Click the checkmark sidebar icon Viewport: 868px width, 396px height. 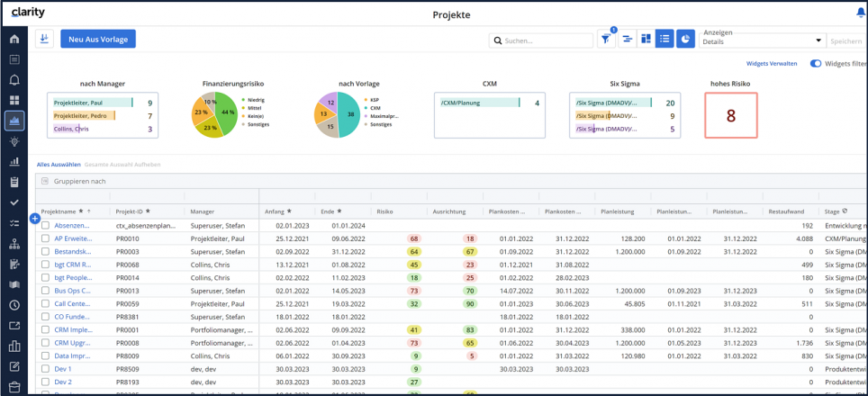[14, 202]
